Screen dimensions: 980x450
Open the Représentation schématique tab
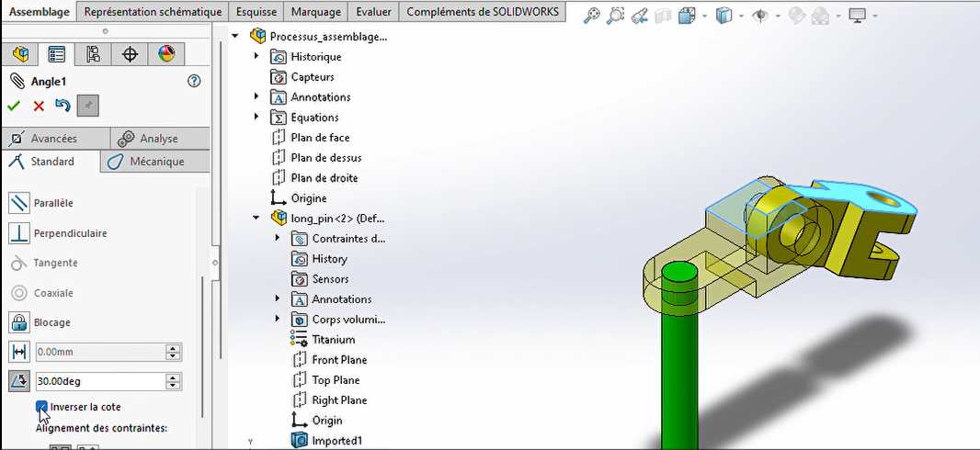click(x=154, y=11)
